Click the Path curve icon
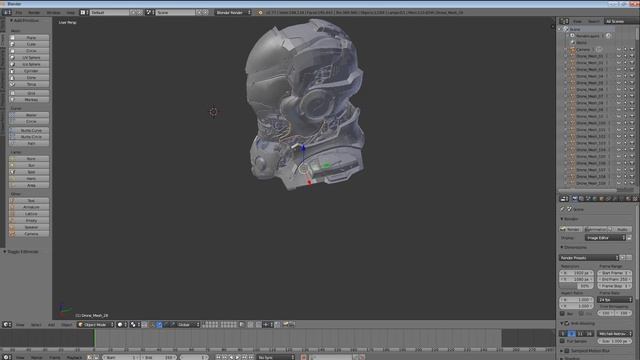Image resolution: width=640 pixels, height=360 pixels. (x=12, y=144)
